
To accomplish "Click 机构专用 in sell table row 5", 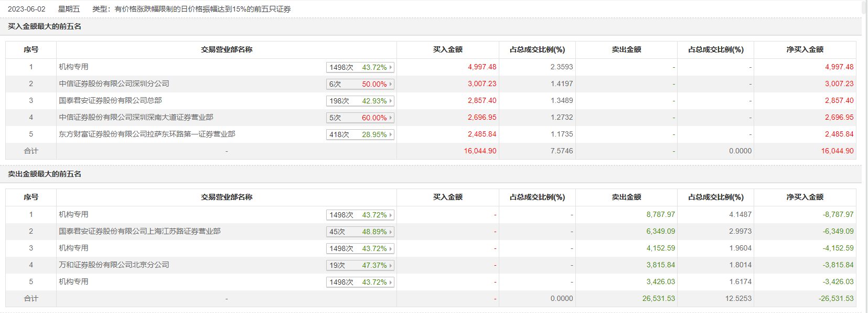I will coord(73,281).
